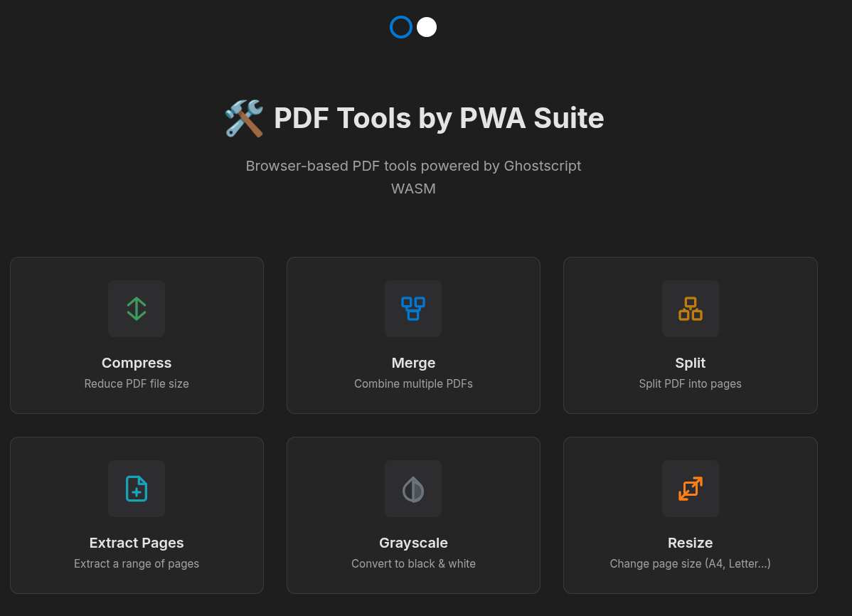
Task: Switch to the second slide dot
Action: coord(426,26)
